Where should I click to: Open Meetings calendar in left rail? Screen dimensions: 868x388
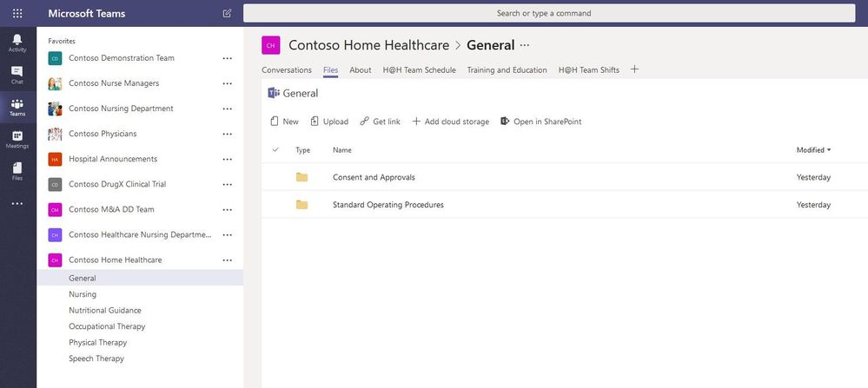coord(17,139)
